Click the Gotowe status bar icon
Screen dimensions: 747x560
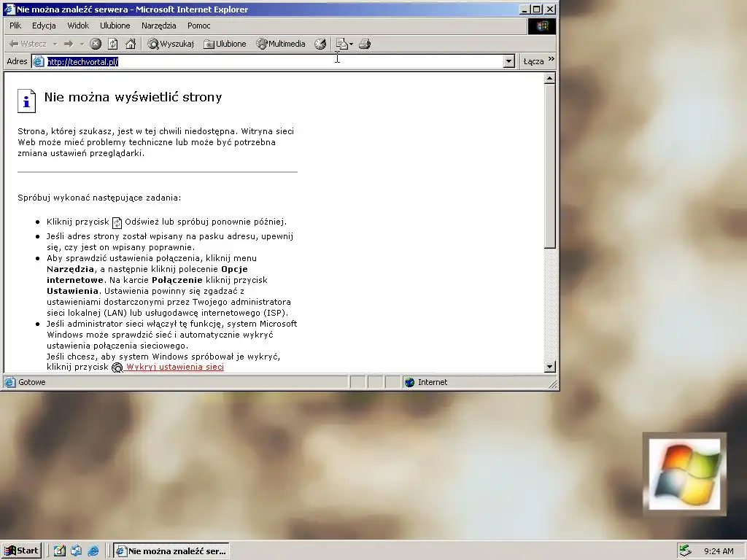[x=9, y=382]
